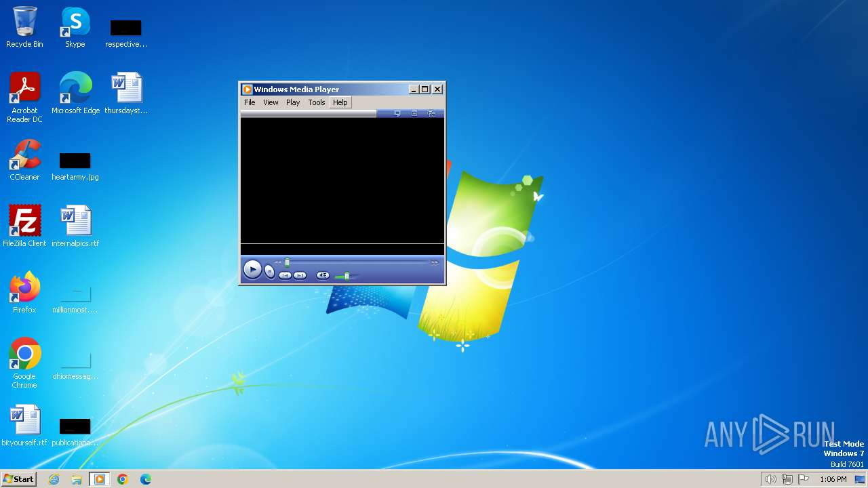
Task: Open Internet Explorer from the taskbar
Action: pos(54,479)
